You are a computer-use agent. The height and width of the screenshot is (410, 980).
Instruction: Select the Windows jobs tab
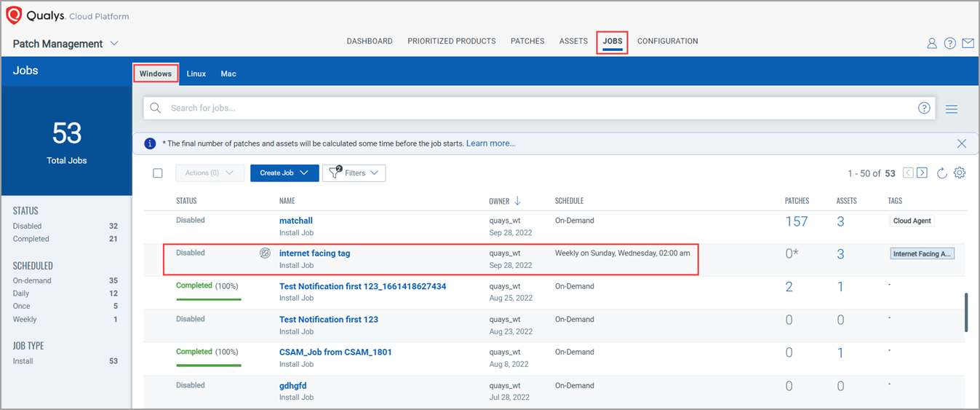click(156, 74)
